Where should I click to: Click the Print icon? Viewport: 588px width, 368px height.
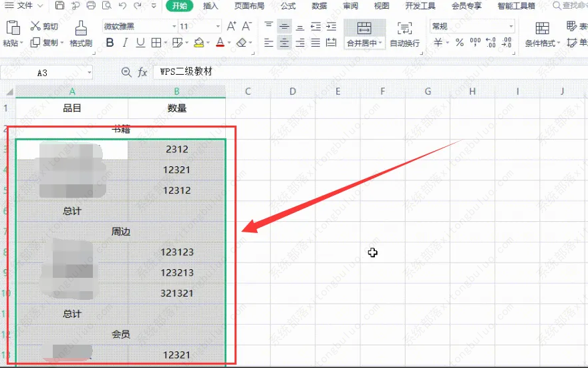coord(91,5)
